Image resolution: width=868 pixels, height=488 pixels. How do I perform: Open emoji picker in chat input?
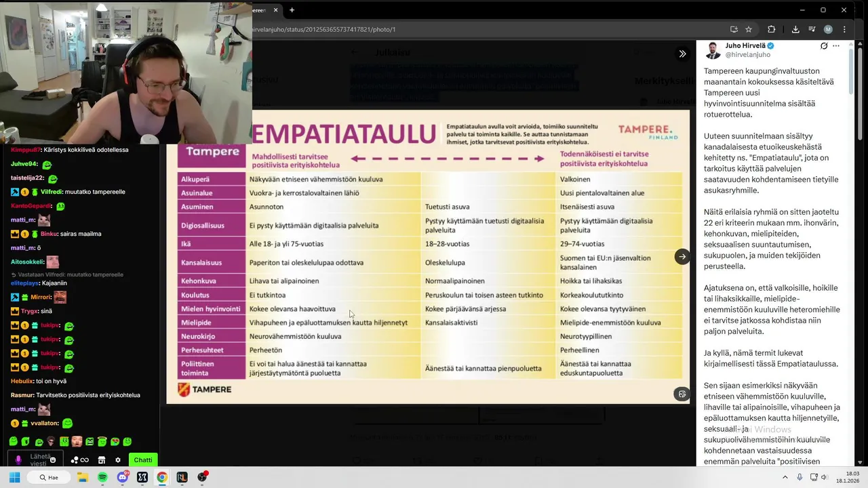53,460
